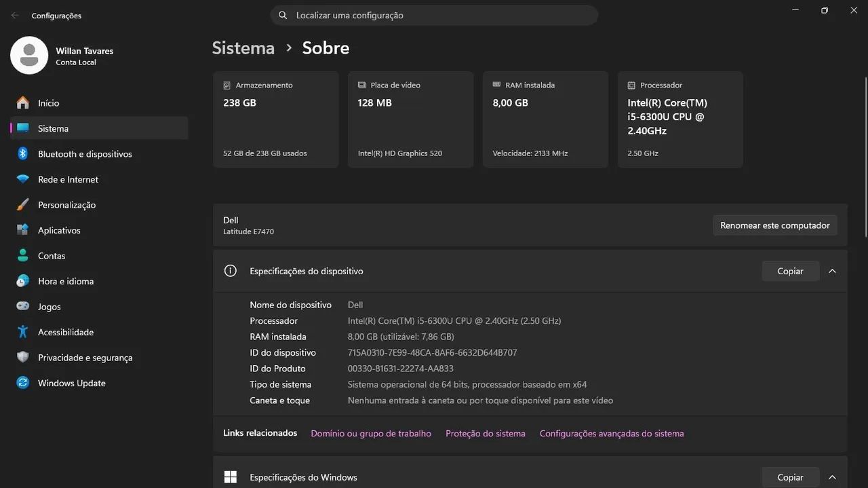Click the Windows logo beside Especificações do Windows
The image size is (868, 488).
click(x=231, y=477)
